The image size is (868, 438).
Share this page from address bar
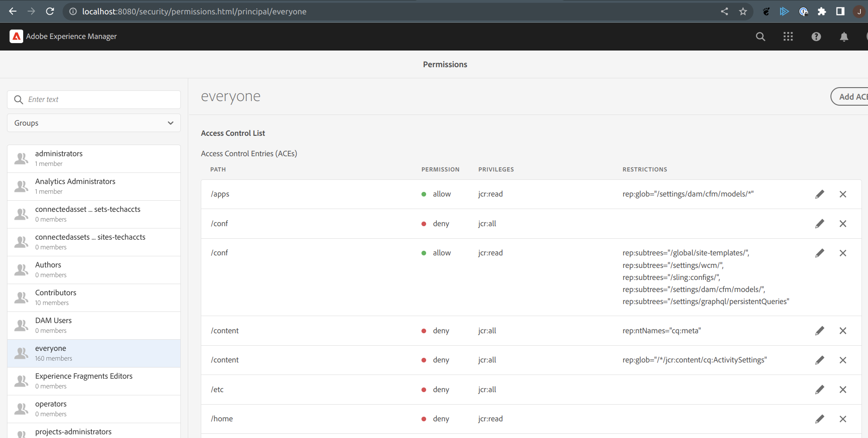click(x=724, y=11)
